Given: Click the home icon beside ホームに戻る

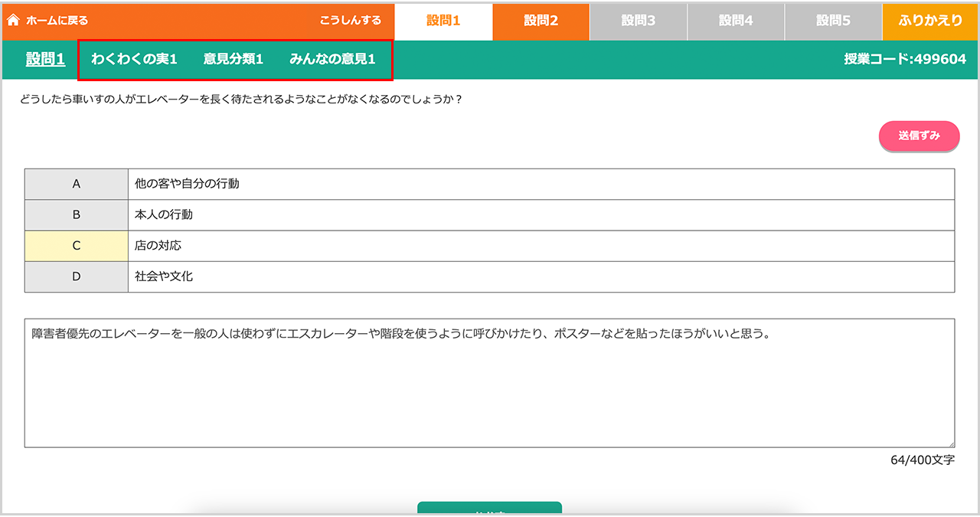Looking at the screenshot, I should [13, 21].
